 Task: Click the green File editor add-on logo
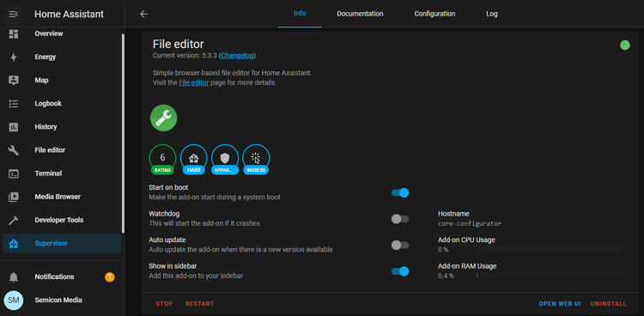coord(163,118)
